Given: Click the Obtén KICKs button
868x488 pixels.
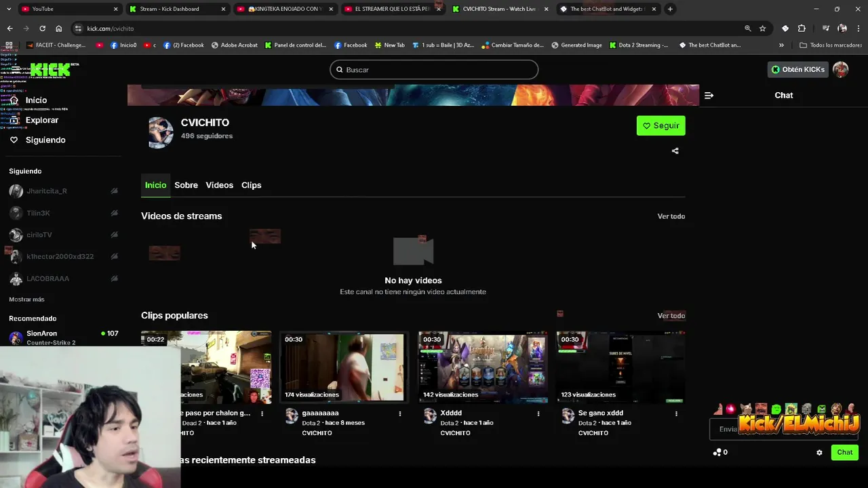Looking at the screenshot, I should [x=797, y=69].
